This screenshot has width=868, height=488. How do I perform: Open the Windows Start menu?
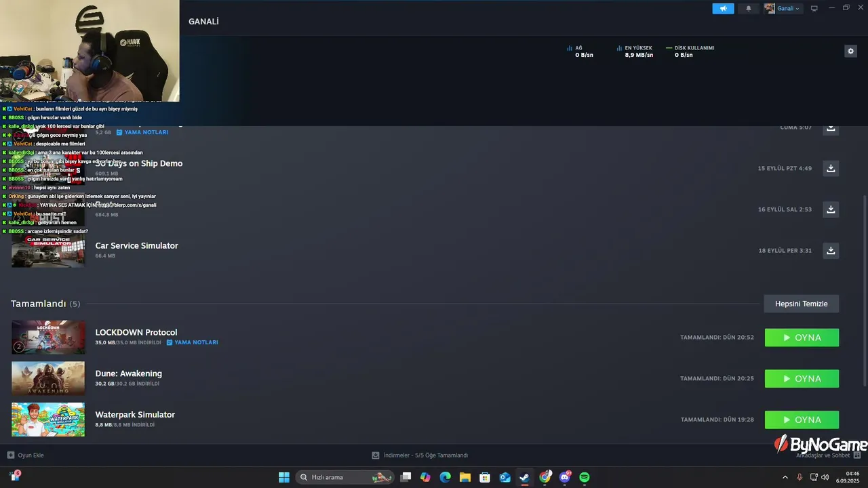[x=284, y=477]
